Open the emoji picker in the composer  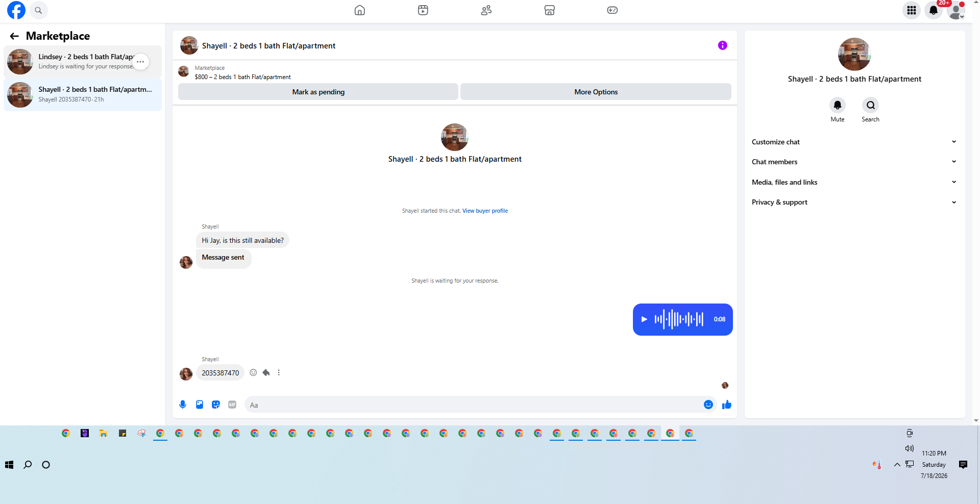click(708, 405)
